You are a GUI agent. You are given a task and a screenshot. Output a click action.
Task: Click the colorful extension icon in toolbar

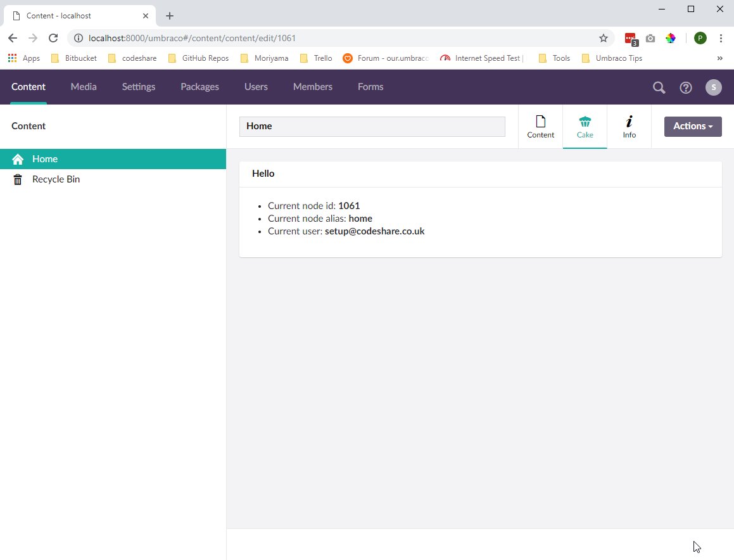click(671, 38)
